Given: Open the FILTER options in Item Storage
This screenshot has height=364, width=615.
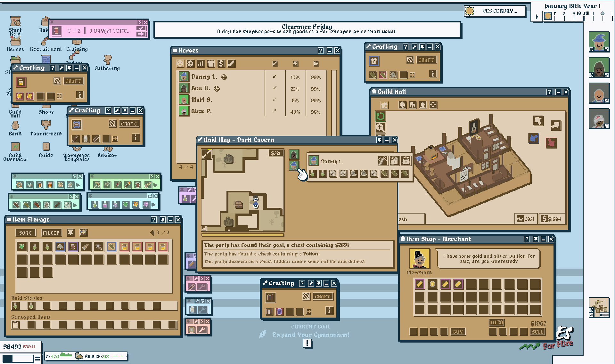Looking at the screenshot, I should click(51, 233).
